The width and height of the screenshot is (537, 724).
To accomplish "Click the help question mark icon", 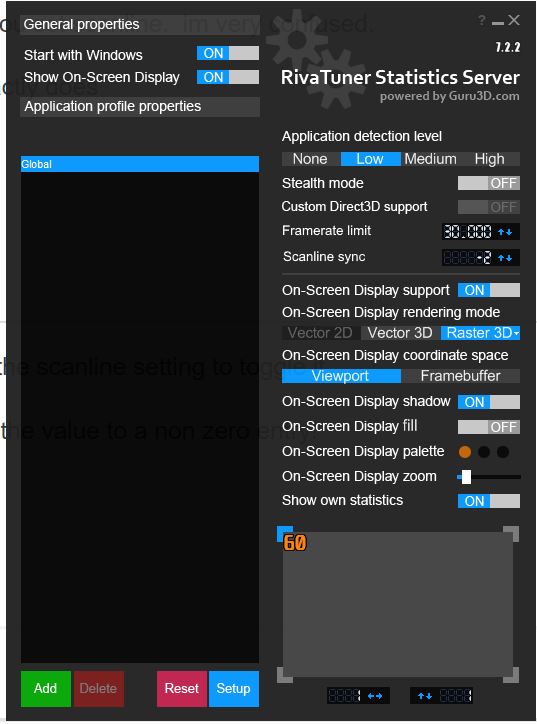I will coord(482,20).
